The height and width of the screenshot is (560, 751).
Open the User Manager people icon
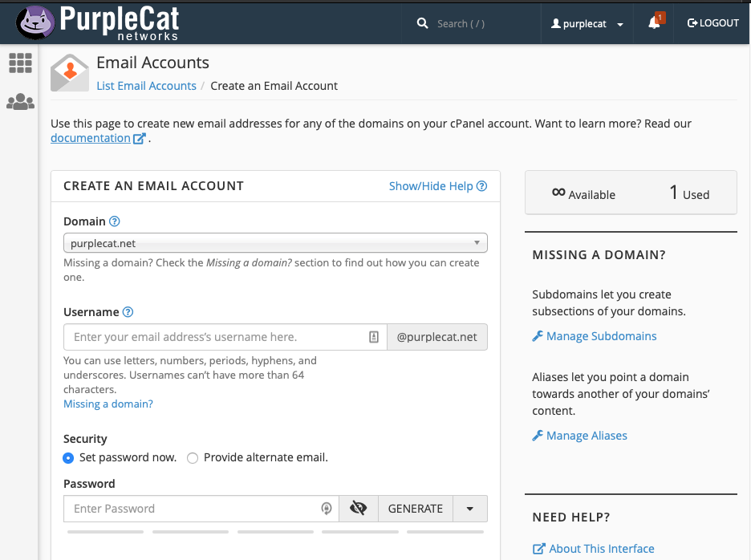click(x=20, y=102)
